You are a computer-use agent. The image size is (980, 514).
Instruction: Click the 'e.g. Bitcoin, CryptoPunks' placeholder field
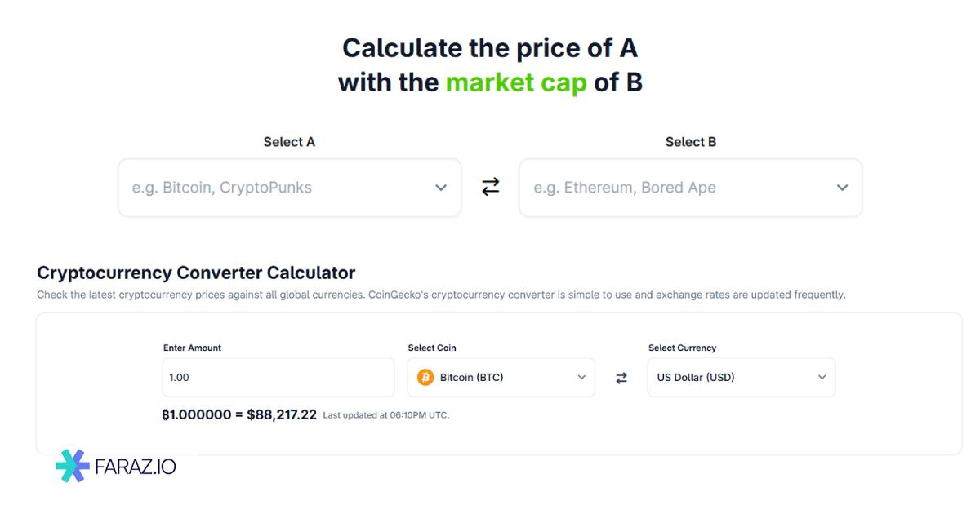coord(222,188)
